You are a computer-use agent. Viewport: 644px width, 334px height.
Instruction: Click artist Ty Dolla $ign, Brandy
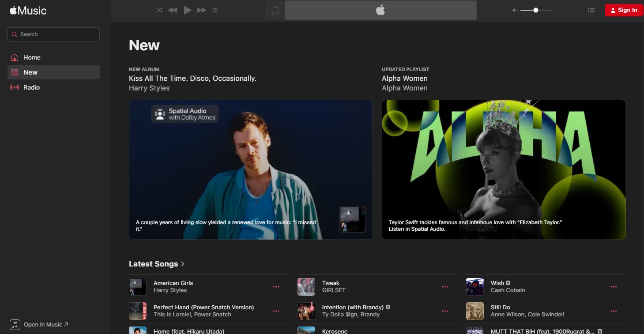pyautogui.click(x=351, y=315)
